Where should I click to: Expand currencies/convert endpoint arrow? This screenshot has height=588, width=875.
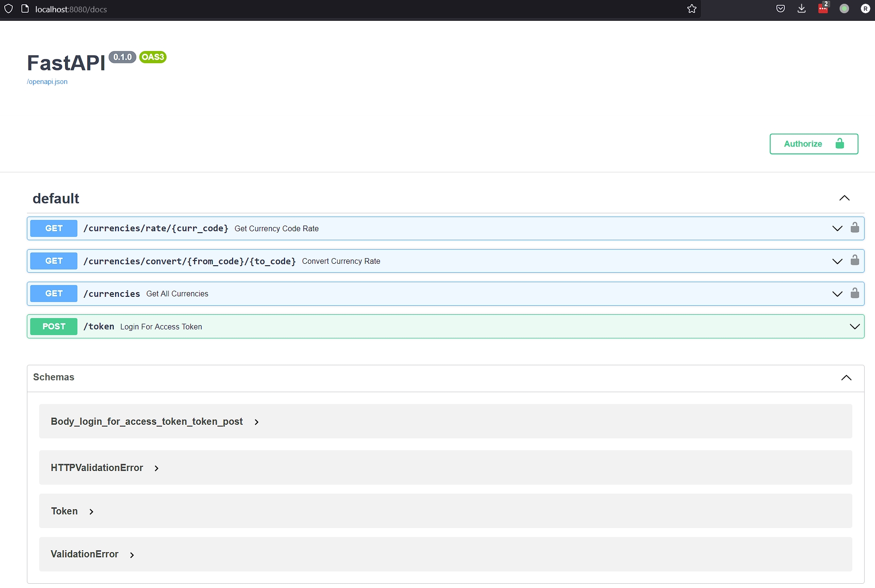[x=837, y=261]
